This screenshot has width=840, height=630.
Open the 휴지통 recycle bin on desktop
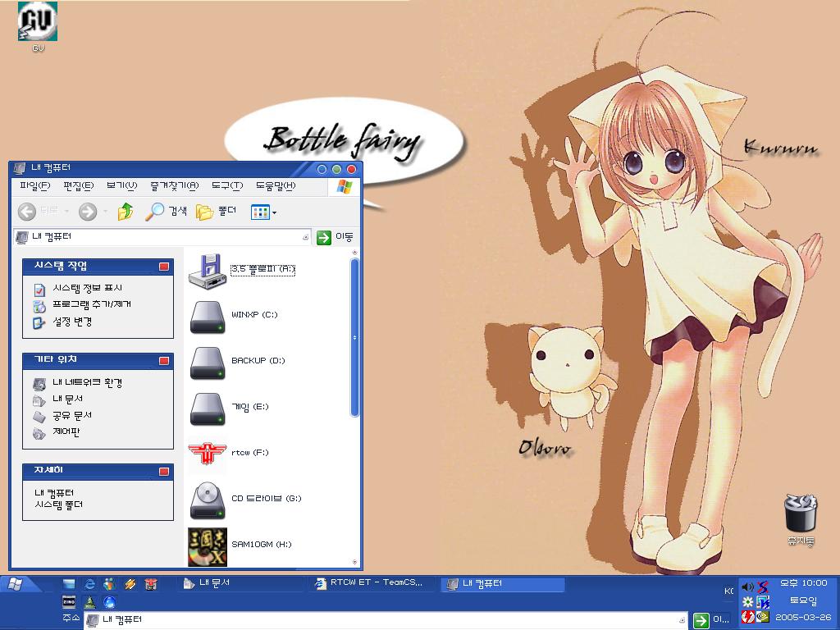tap(800, 515)
